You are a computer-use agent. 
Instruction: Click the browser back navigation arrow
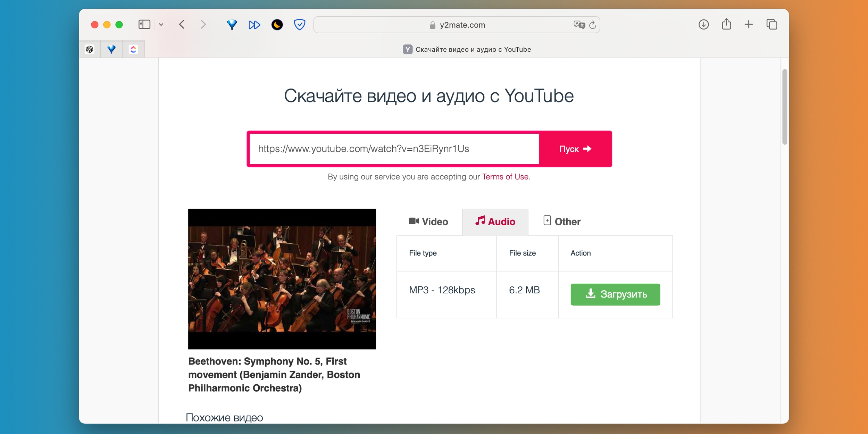pos(182,24)
